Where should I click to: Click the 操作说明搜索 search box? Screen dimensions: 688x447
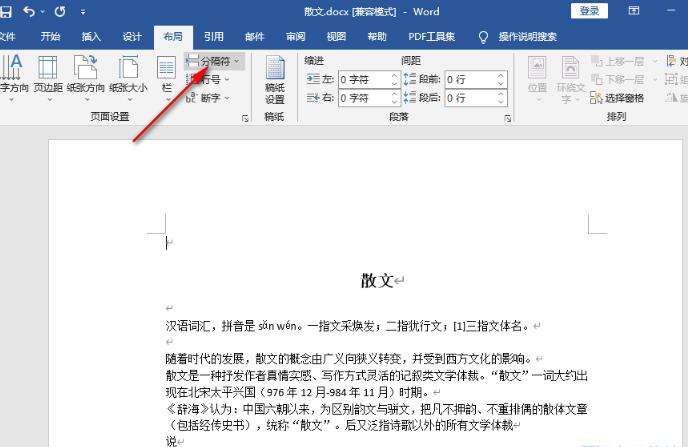click(x=527, y=36)
